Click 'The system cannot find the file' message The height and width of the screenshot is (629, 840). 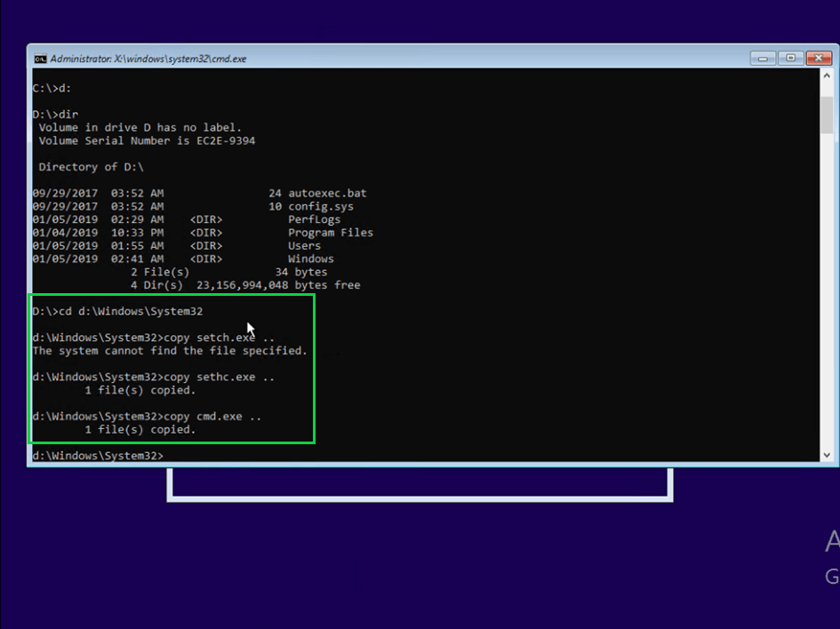coord(169,351)
